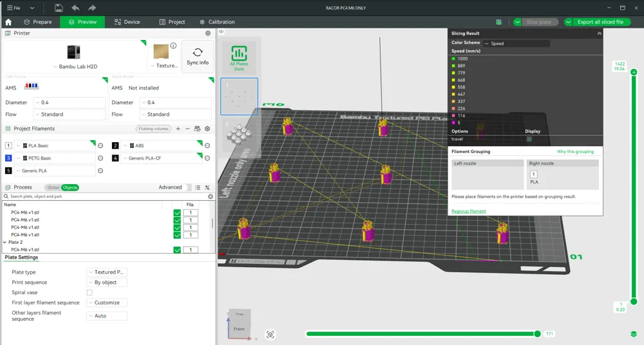Switch to Calibration tab
This screenshot has height=345, width=644.
point(217,22)
